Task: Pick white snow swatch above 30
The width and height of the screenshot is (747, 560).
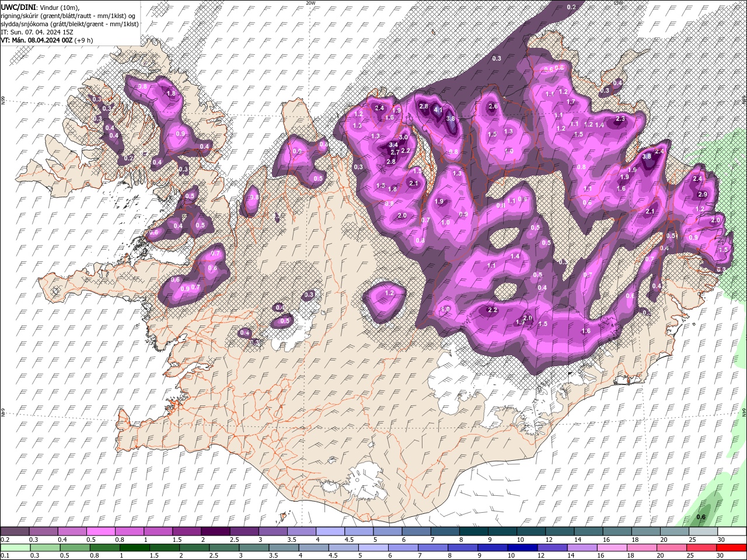Action: point(731,531)
